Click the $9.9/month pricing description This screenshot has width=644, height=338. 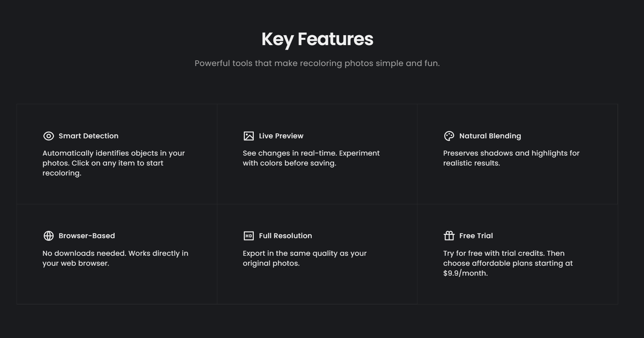(508, 263)
